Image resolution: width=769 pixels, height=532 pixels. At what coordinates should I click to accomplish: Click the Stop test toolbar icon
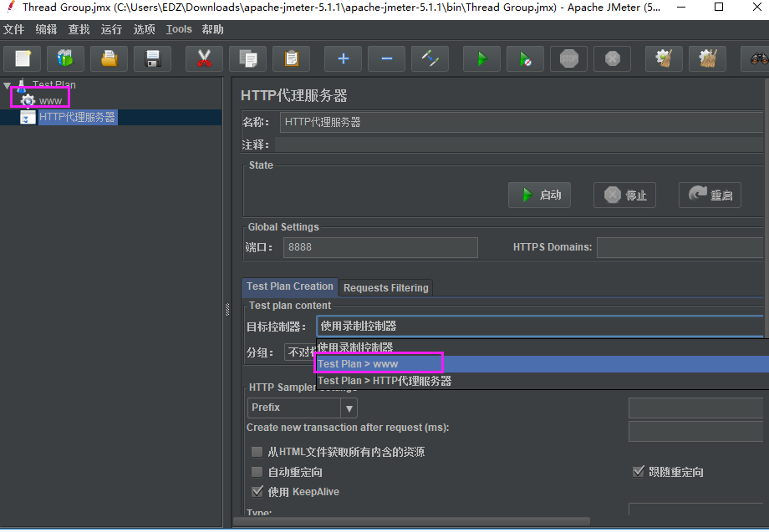(x=569, y=58)
